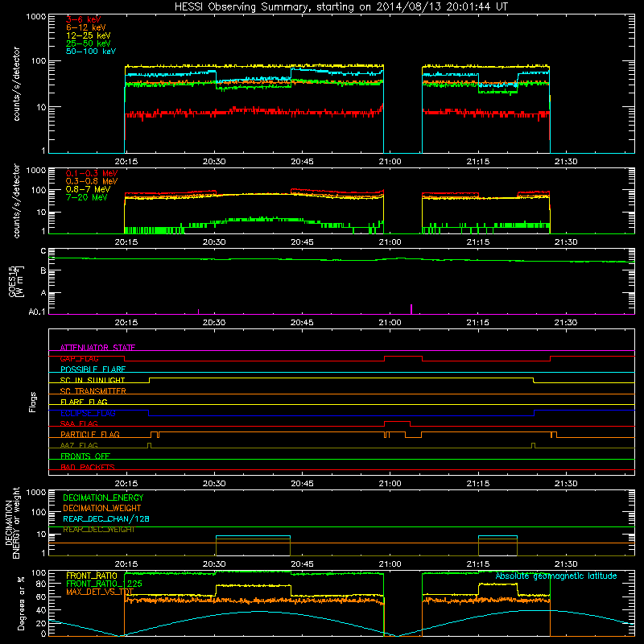644x644 pixels.
Task: Select the 6-12 keV legend label
Action: [x=86, y=27]
